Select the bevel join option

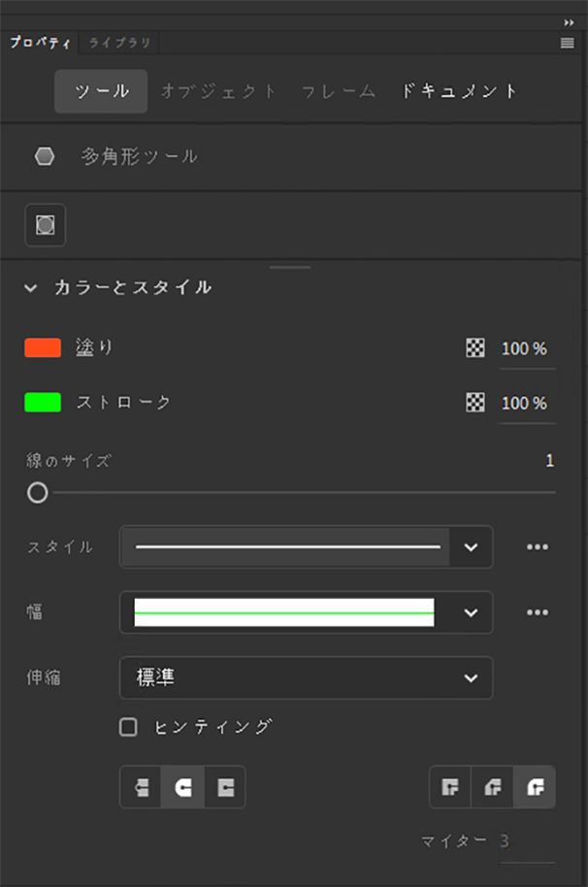click(x=533, y=787)
